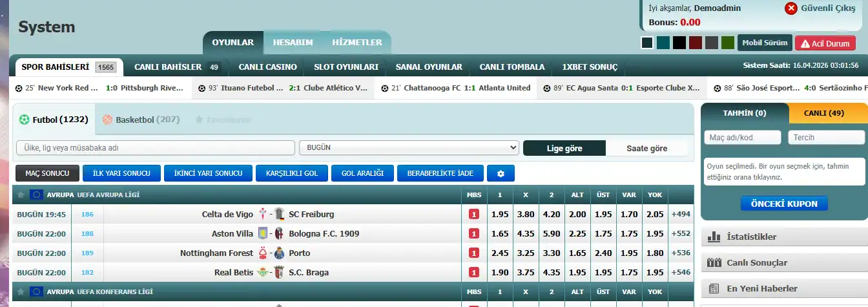Expand more bets +552 for Aston Villa

(x=681, y=233)
